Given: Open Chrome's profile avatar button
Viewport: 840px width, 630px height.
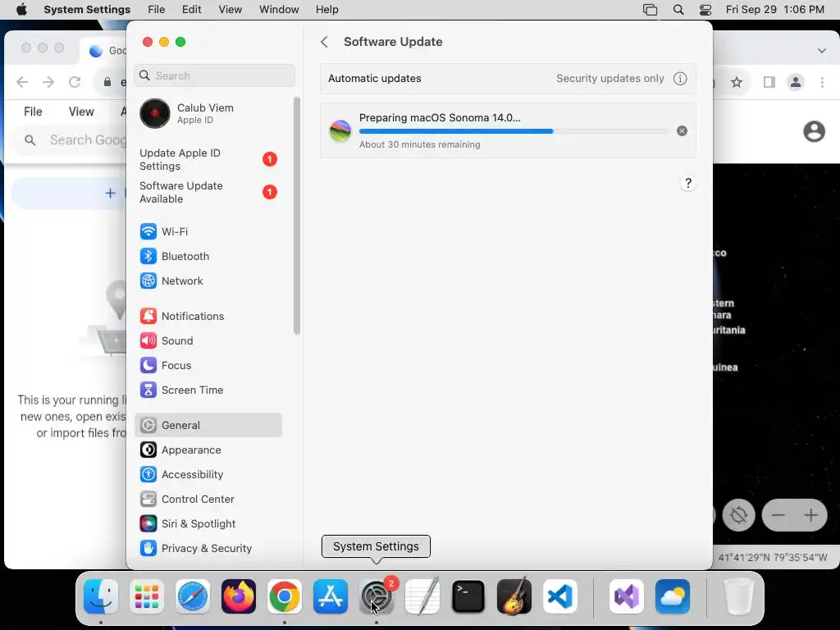Looking at the screenshot, I should coord(796,82).
